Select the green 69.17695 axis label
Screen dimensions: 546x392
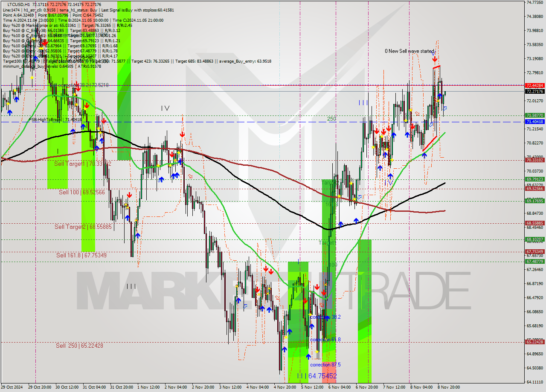click(534, 201)
